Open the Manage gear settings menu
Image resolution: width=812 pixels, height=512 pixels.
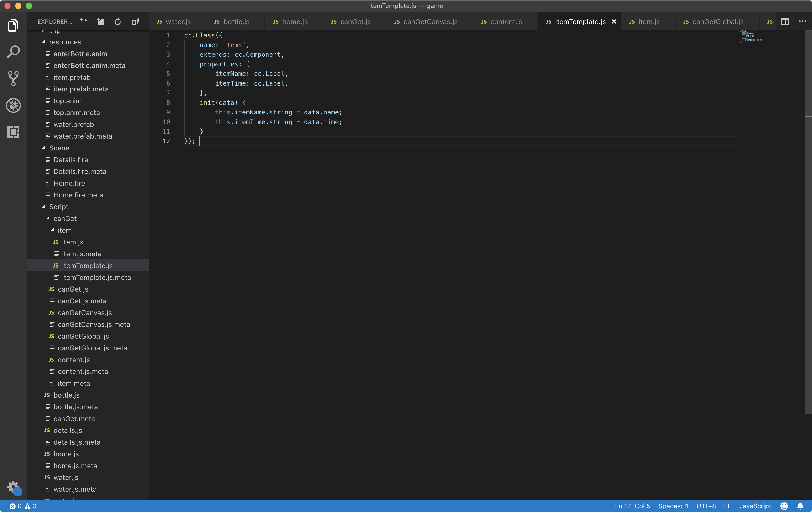tap(13, 486)
